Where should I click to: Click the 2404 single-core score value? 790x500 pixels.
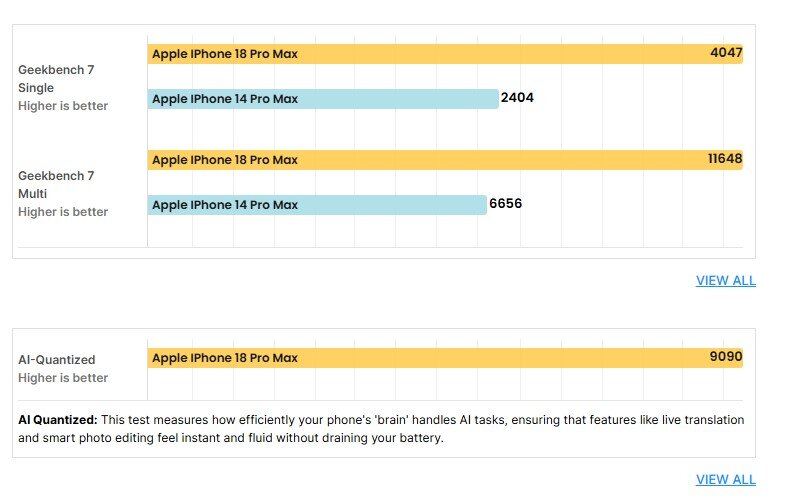click(x=517, y=97)
